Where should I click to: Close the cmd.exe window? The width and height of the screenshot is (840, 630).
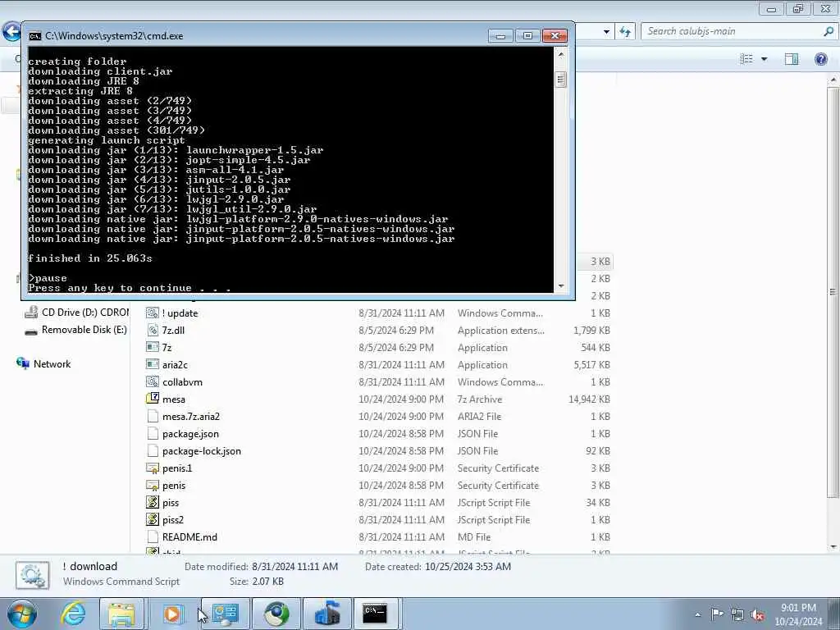pos(555,36)
